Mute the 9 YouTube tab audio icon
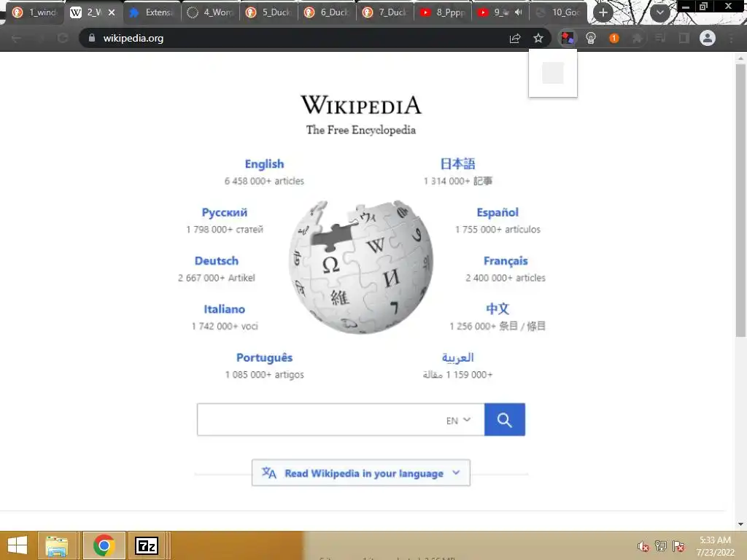 pos(519,12)
